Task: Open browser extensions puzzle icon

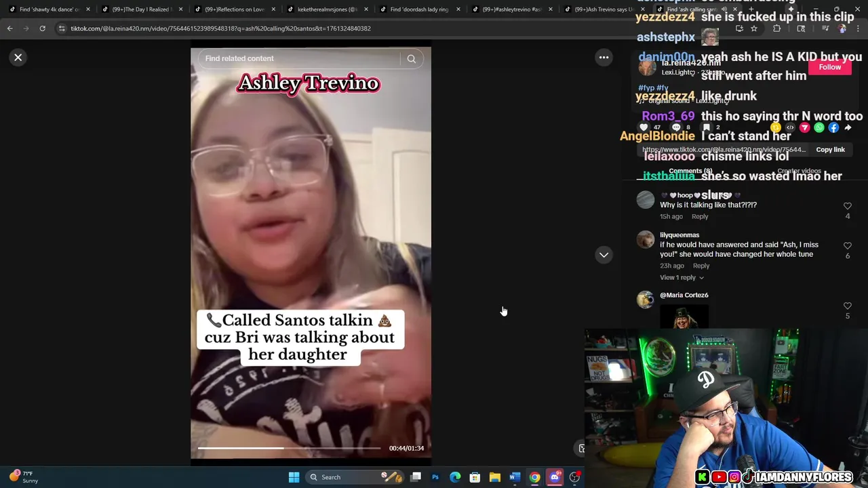Action: point(777,28)
